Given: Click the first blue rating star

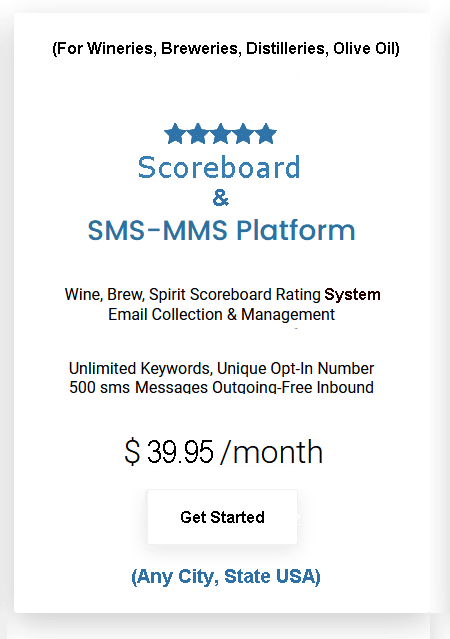Looking at the screenshot, I should [176, 134].
